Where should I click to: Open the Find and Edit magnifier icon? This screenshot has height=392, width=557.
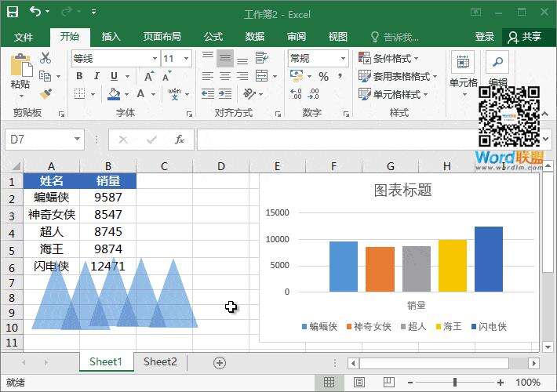click(497, 63)
